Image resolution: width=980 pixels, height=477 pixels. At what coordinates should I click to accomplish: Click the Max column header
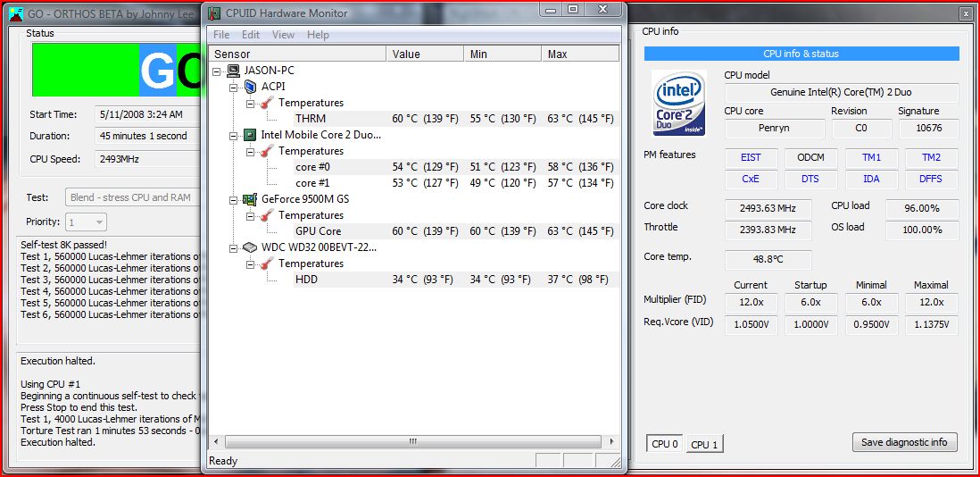580,54
